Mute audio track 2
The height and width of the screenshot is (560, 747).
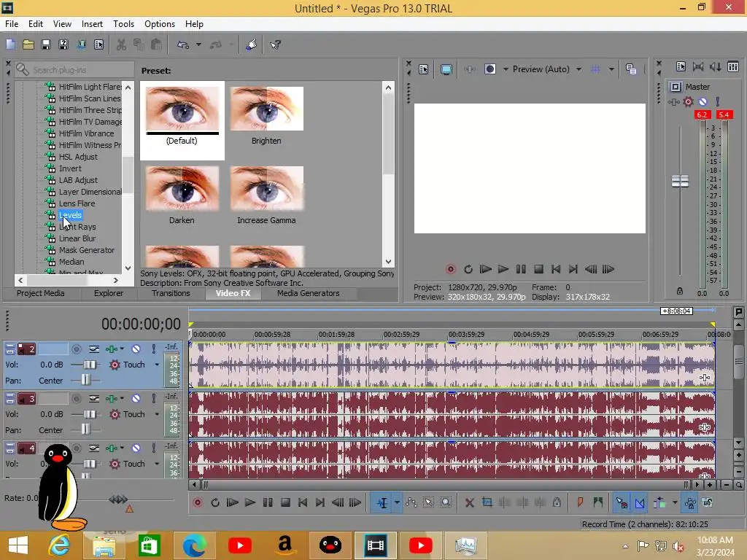click(x=136, y=349)
